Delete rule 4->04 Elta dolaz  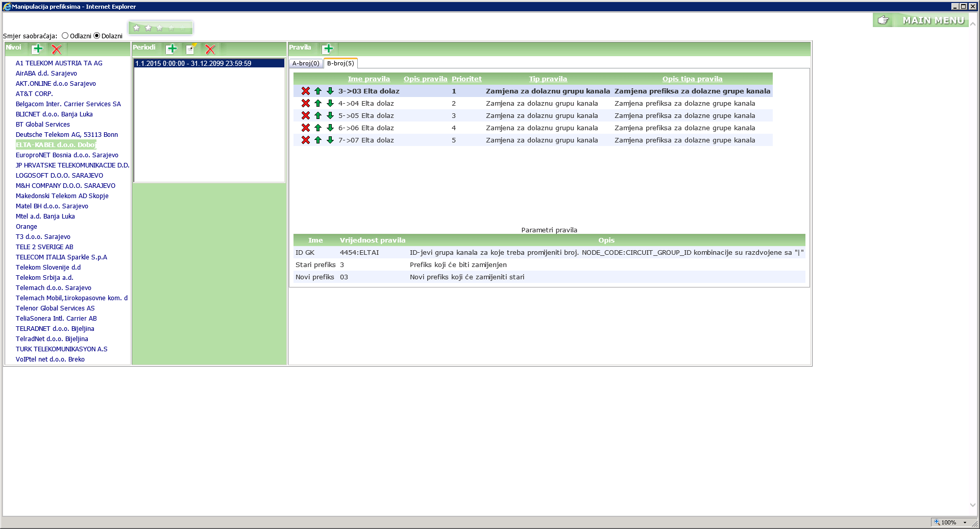pos(306,103)
